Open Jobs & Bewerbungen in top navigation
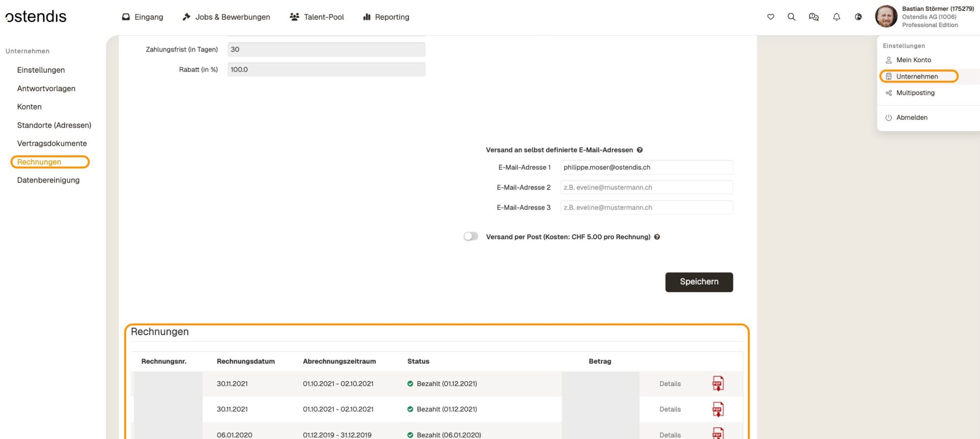The image size is (980, 439). click(x=226, y=17)
